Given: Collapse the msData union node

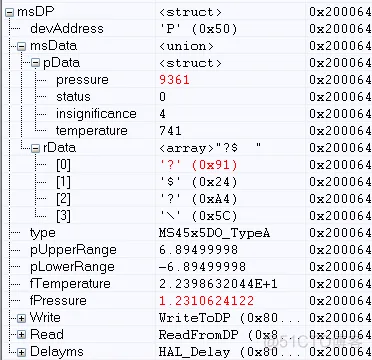Looking at the screenshot, I should (22, 47).
